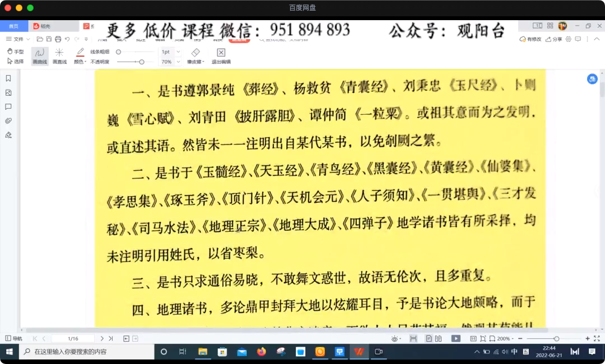Open the bookmark panel in left sidebar
Screen dimensions: 605x364
click(x=8, y=78)
